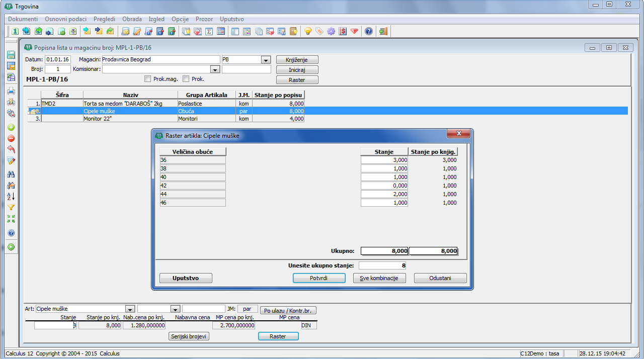Viewport: 644px width, 359px height.
Task: Click the A-Z sort icon
Action: click(x=11, y=196)
